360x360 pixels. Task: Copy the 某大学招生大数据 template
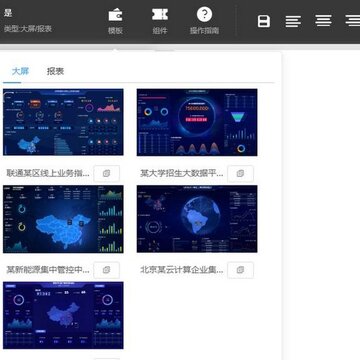tap(240, 173)
